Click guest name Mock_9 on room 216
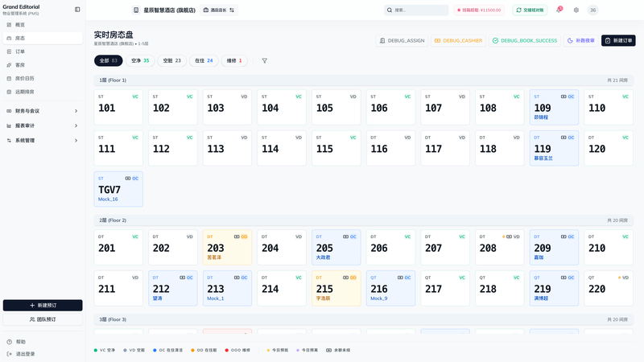The image size is (644, 362). [x=378, y=298]
